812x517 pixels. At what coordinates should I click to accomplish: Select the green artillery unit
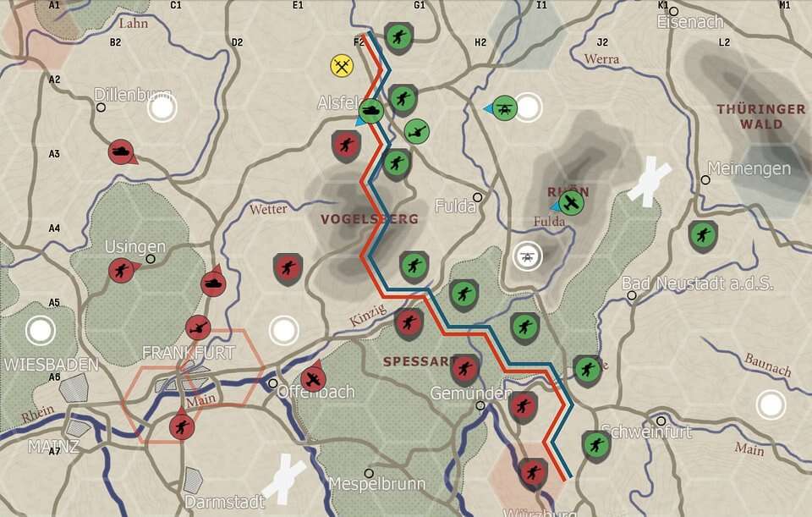[x=416, y=130]
